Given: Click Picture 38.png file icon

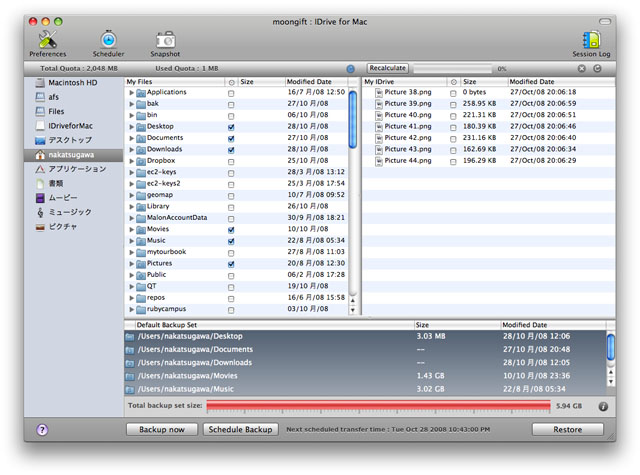Looking at the screenshot, I should 379,93.
